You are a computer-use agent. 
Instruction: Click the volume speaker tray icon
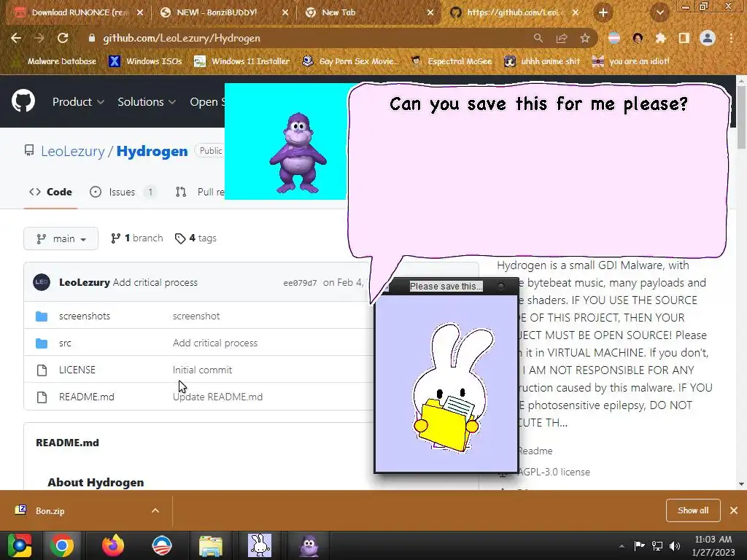pos(675,546)
